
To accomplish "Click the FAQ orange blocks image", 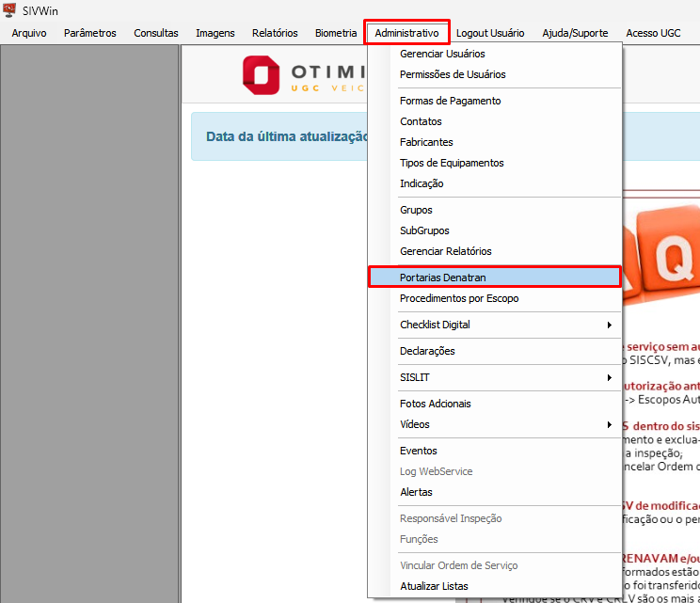I will click(x=660, y=254).
